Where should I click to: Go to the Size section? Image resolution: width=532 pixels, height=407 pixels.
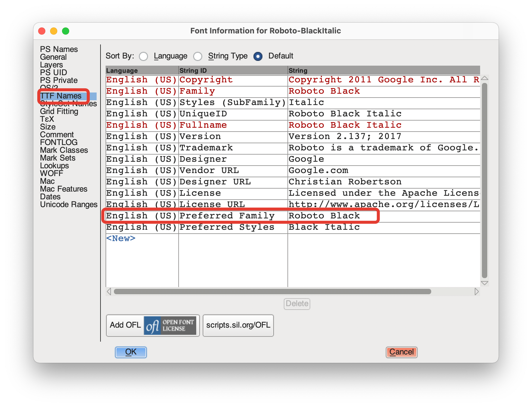[x=48, y=127]
